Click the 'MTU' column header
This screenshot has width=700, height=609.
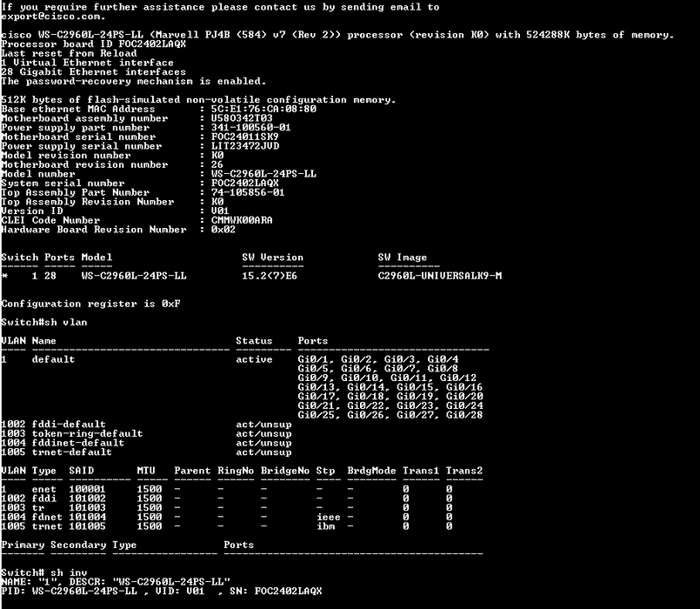146,472
